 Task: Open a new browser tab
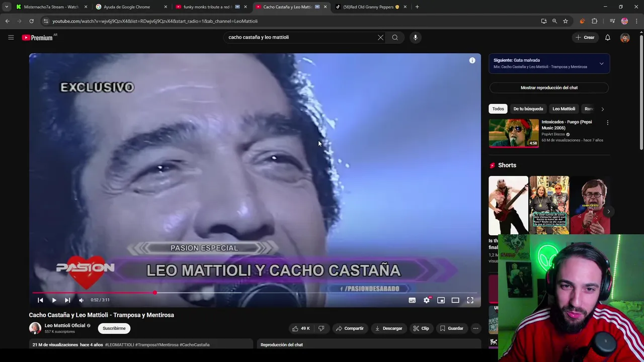pyautogui.click(x=417, y=7)
